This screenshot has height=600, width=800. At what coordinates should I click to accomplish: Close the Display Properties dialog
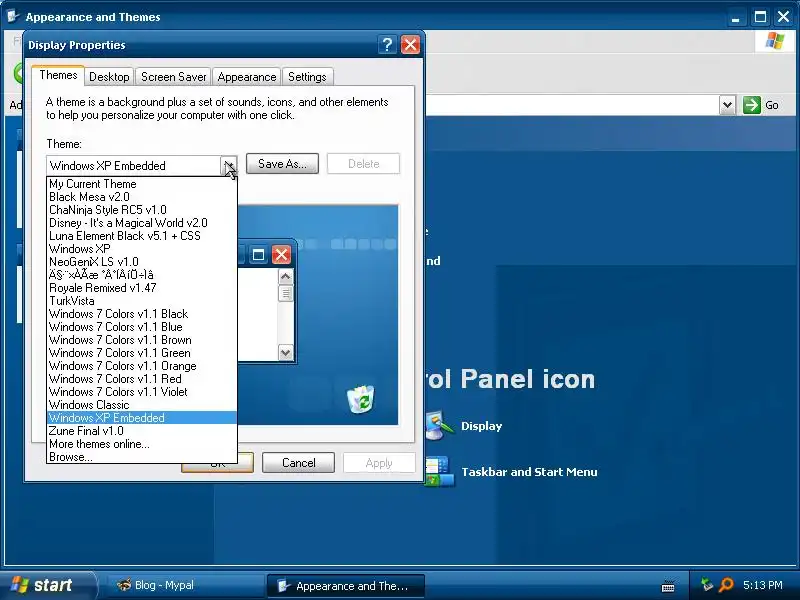point(410,45)
